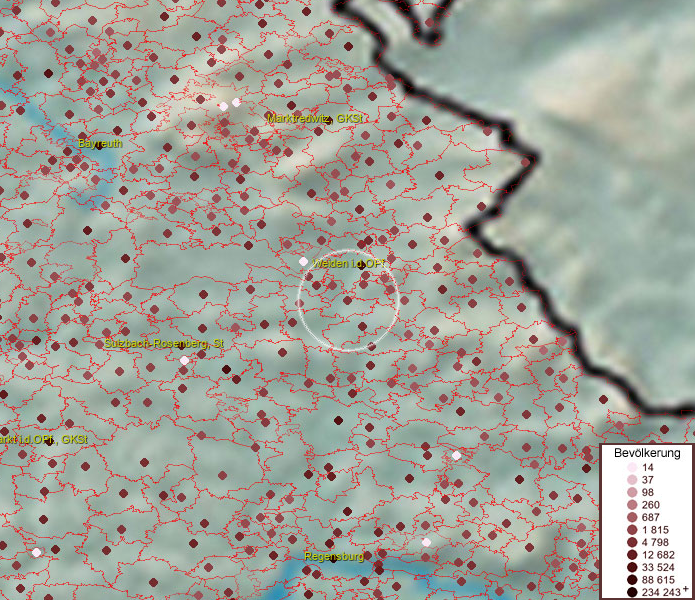Select the legend swatch for 260
695x600 pixels.
pos(631,505)
